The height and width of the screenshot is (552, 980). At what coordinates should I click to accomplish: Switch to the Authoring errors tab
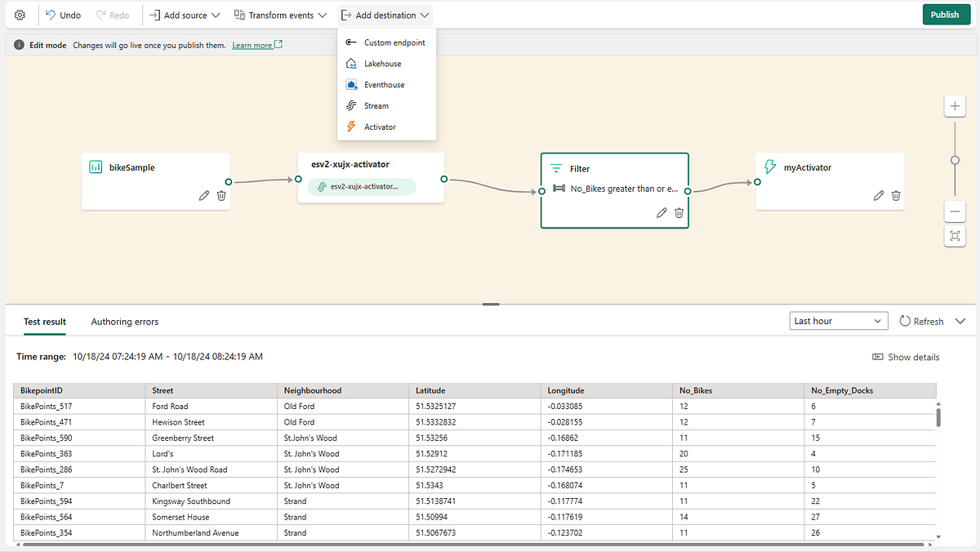pos(125,322)
